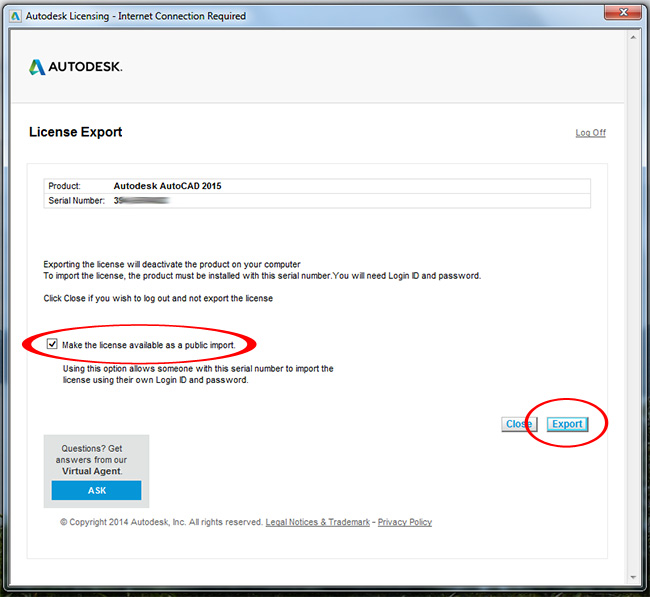This screenshot has width=650, height=597.
Task: Click the License Export heading
Action: tap(75, 132)
